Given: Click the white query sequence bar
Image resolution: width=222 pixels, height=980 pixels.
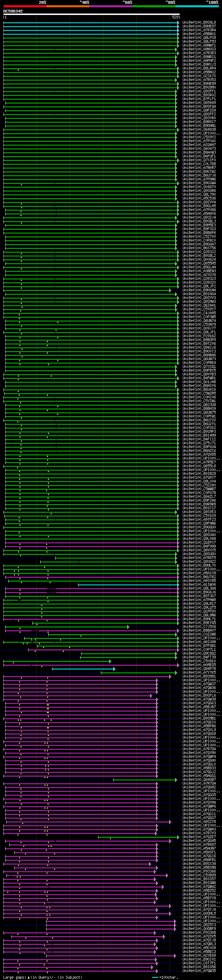Looking at the screenshot, I should tap(92, 14).
